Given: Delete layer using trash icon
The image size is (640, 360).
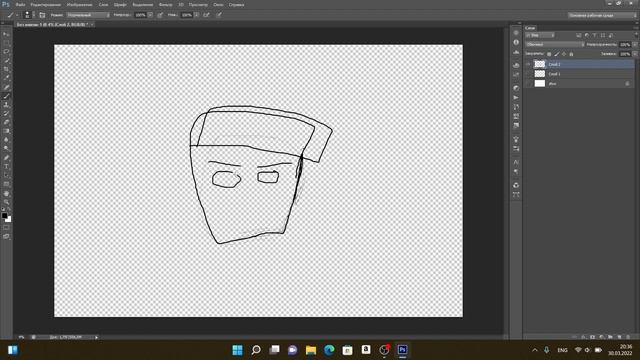Looking at the screenshot, I should pyautogui.click(x=628, y=337).
